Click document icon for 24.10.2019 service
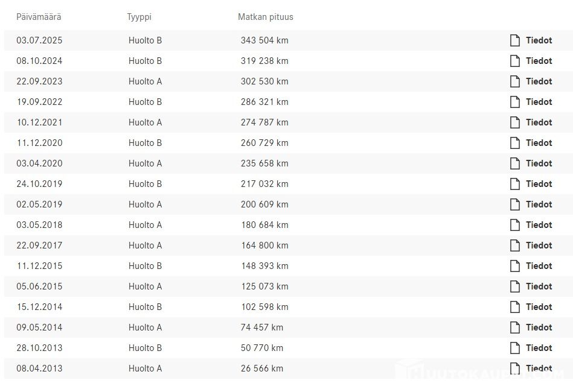This screenshot has height=392, width=573. pyautogui.click(x=515, y=184)
